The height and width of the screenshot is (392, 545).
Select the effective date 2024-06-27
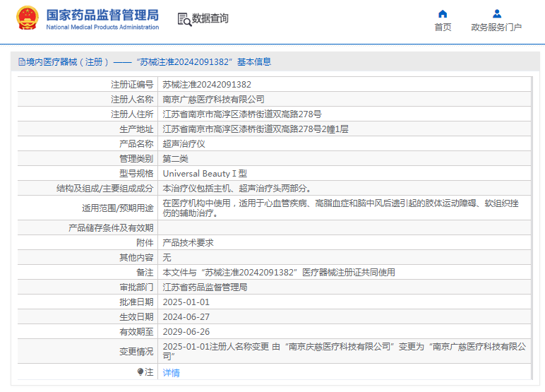coord(186,317)
